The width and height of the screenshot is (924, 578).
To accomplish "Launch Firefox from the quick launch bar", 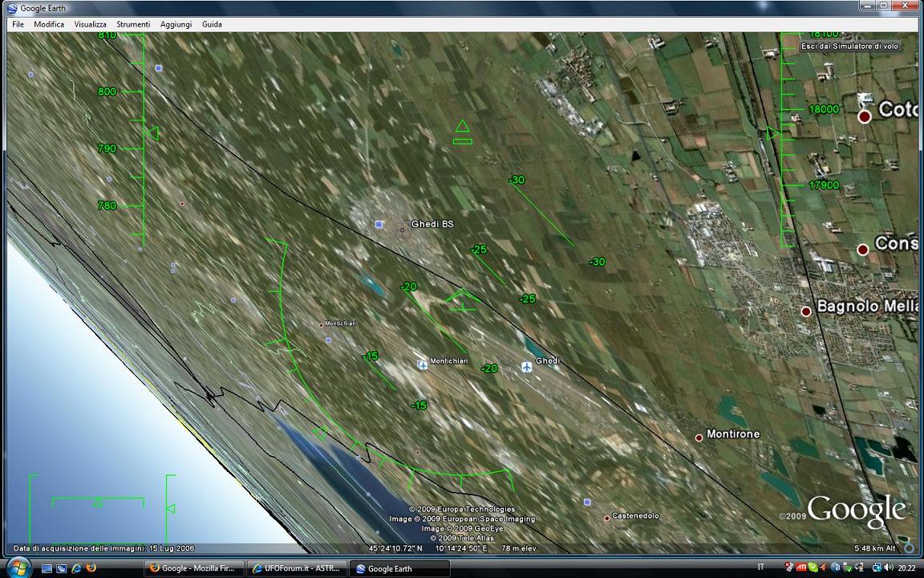I will coord(91,568).
